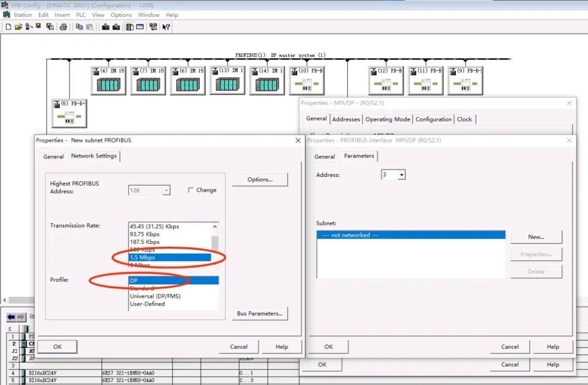Viewport: 588px width, 385px height.
Task: Switch to General tab in New subnet dialog
Action: [53, 156]
